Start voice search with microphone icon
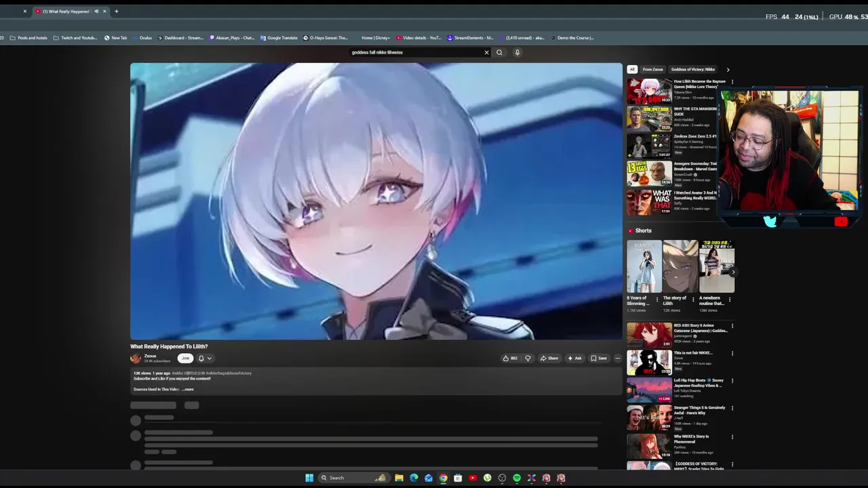The width and height of the screenshot is (868, 488). pos(517,52)
